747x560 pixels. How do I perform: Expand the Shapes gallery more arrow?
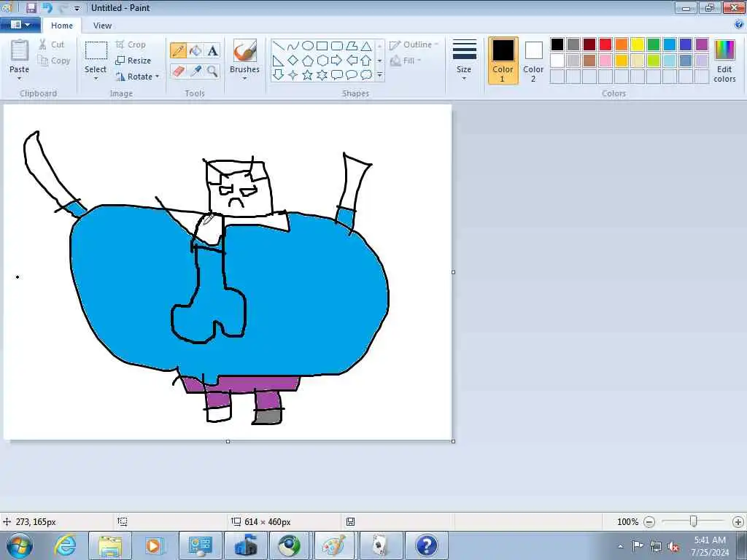379,75
